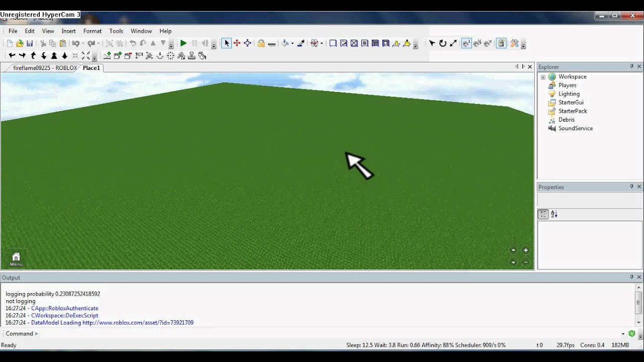Select StarterGui in Explorer

(571, 103)
